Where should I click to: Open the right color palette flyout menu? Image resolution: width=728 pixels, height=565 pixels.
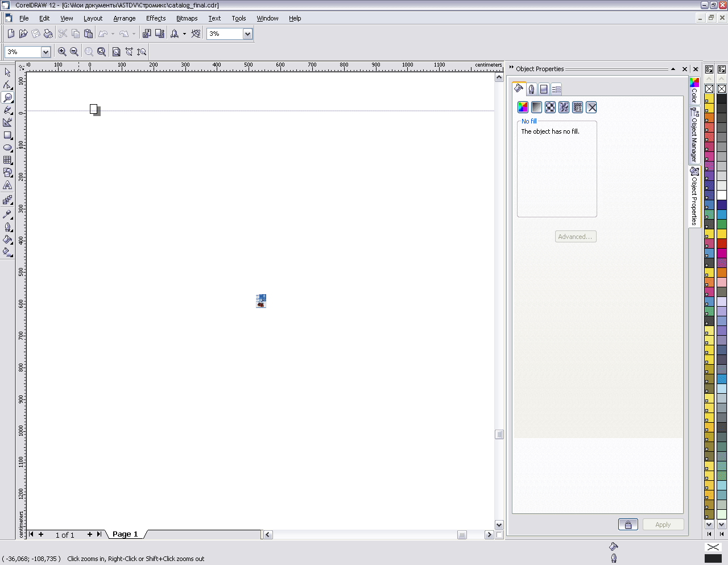(722, 69)
